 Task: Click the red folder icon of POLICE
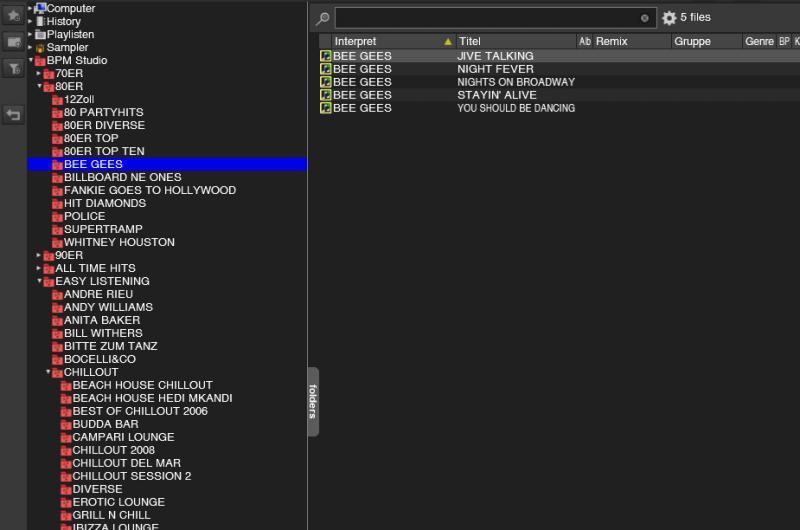pyautogui.click(x=57, y=217)
